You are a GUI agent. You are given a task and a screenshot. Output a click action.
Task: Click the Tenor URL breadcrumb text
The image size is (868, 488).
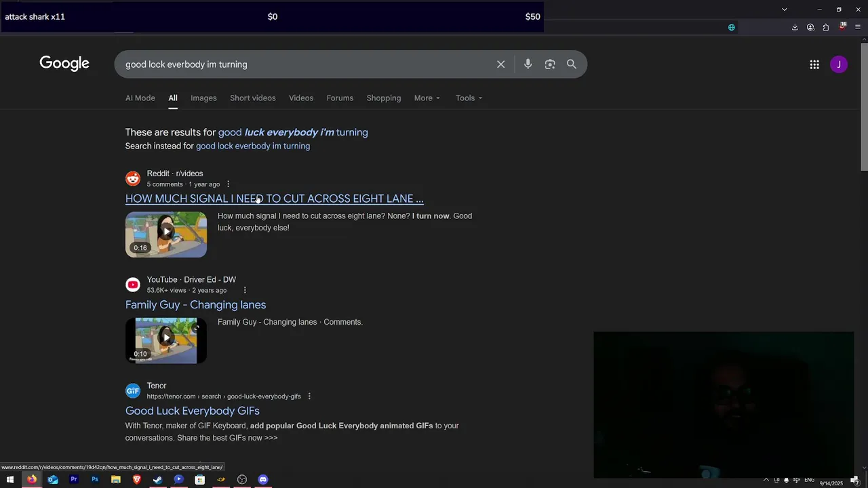pyautogui.click(x=224, y=396)
